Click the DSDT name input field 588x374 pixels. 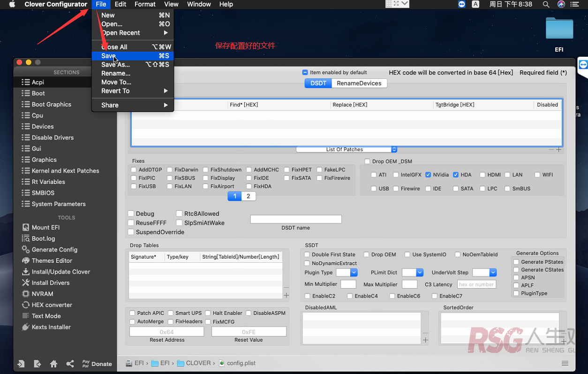pyautogui.click(x=296, y=219)
